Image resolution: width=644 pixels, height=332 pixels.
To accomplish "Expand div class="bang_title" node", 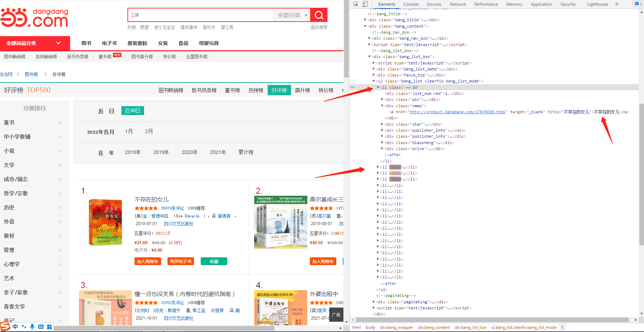I will (x=365, y=19).
